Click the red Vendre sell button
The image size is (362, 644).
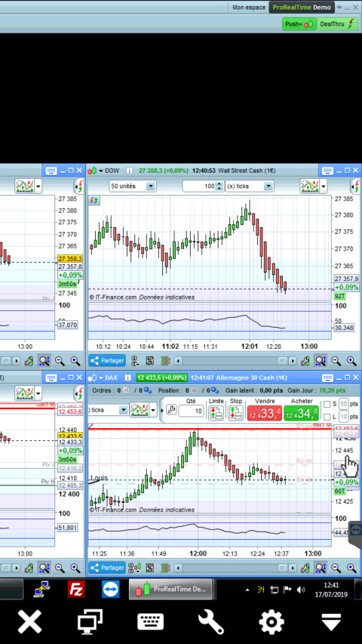coord(264,413)
